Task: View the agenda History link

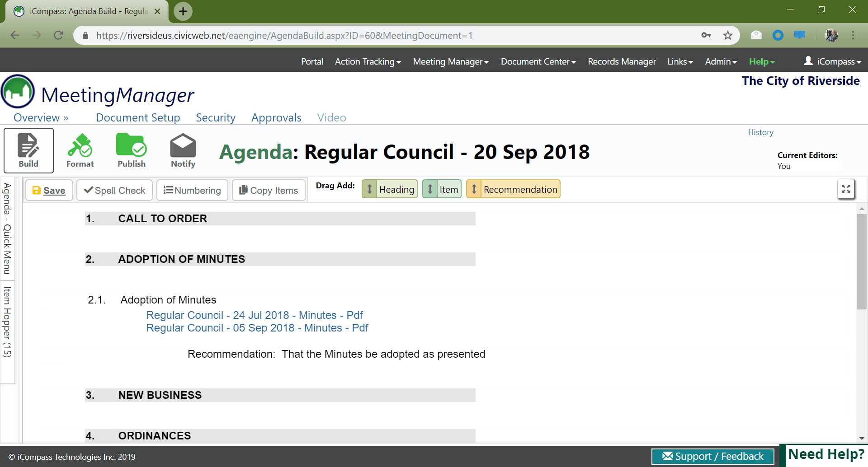Action: click(x=760, y=132)
